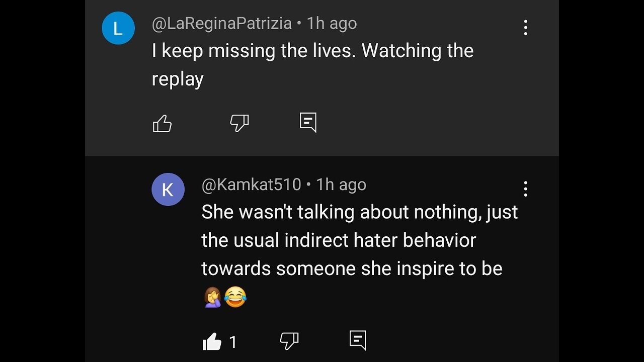The image size is (644, 362).
Task: Click the timestamp next to @Kamkat510
Action: 341,185
